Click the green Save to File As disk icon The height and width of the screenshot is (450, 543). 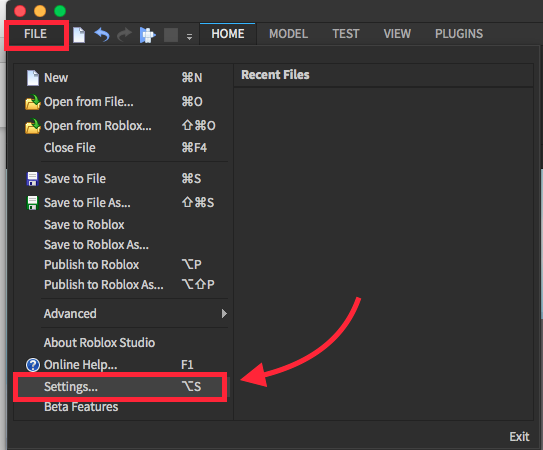point(32,203)
